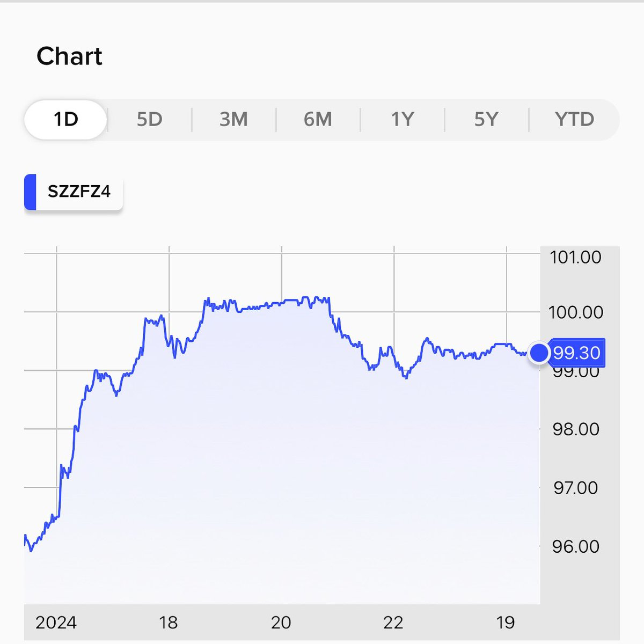Show the 3M chart range
Screen dimensions: 644x644
point(233,119)
